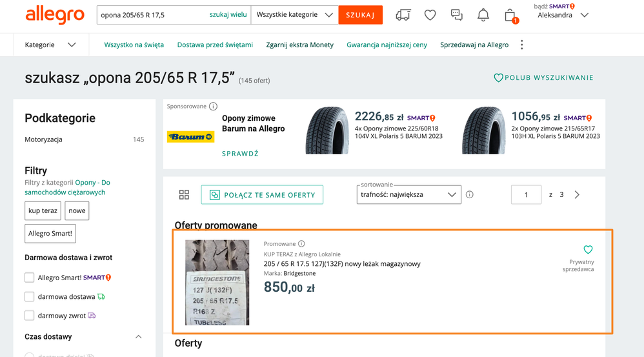The height and width of the screenshot is (357, 644).
Task: Enable darmowy zwrot checkbox
Action: (29, 316)
